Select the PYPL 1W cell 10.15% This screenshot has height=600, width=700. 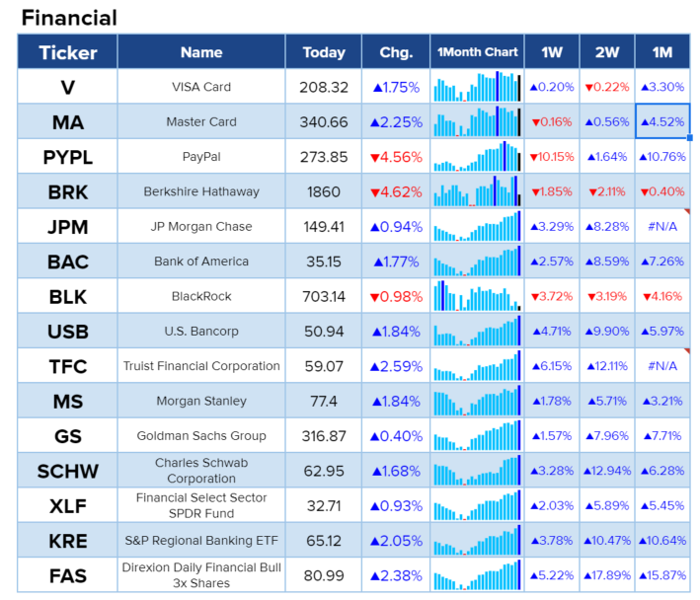[552, 157]
